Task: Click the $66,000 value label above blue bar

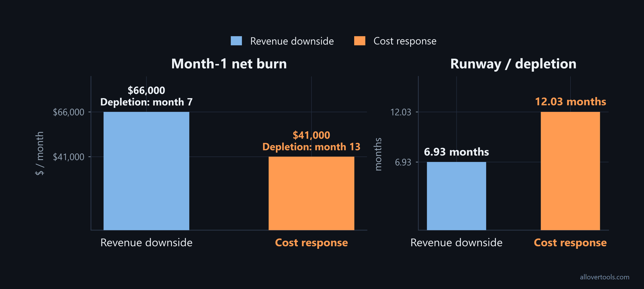Action: [147, 90]
